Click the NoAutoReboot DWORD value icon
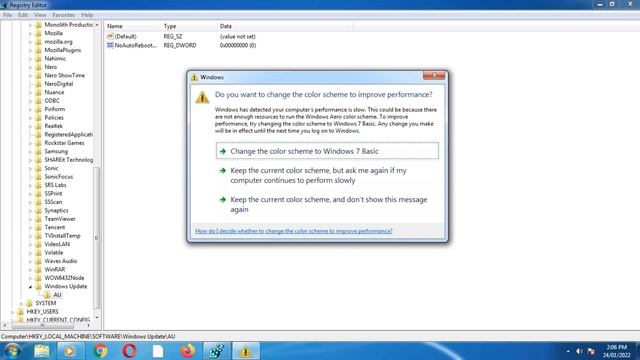640x360 pixels. 110,45
